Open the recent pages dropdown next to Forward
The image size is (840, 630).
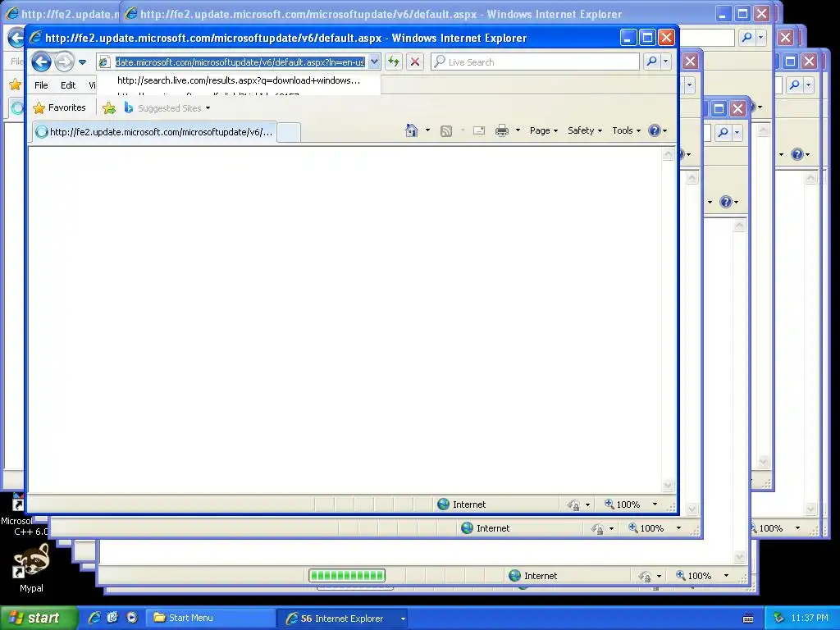click(x=83, y=62)
